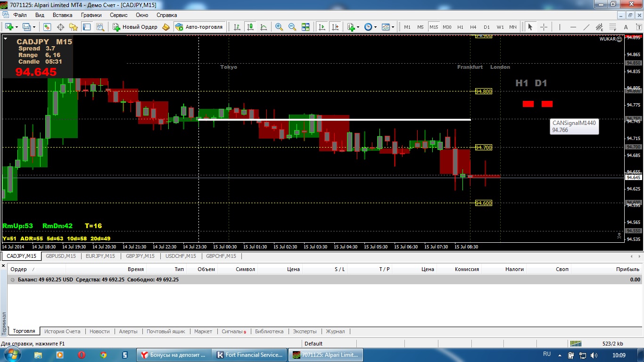Select the Crosshair tool

coord(544,27)
